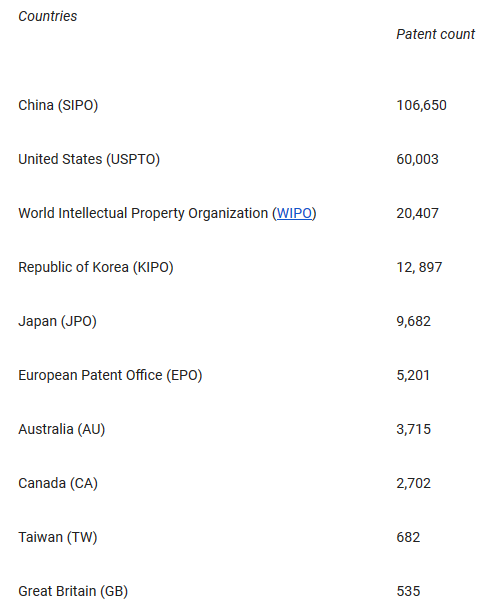Select the Great Britain (GB) label
Screen dimensions: 500x611
pyautogui.click(x=73, y=591)
